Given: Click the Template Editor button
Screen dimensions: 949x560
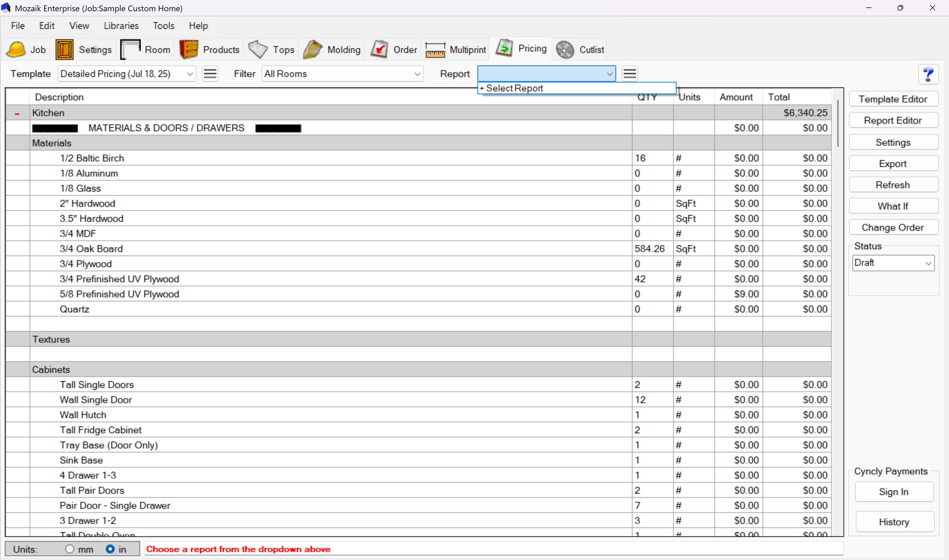Looking at the screenshot, I should pos(893,99).
